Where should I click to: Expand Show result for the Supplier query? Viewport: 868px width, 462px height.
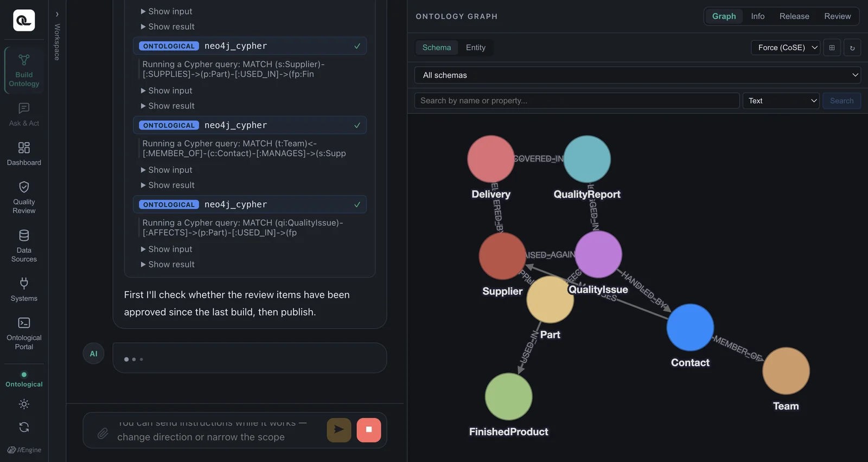pyautogui.click(x=168, y=106)
